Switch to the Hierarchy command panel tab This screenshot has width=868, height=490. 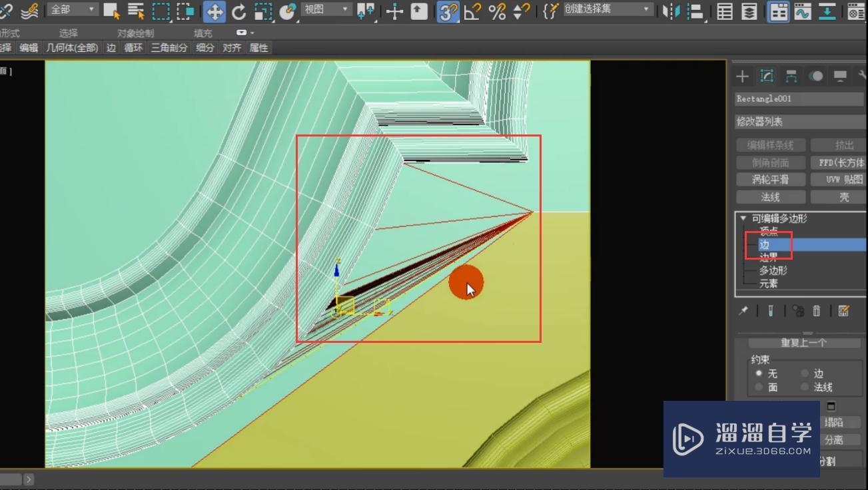pyautogui.click(x=791, y=76)
